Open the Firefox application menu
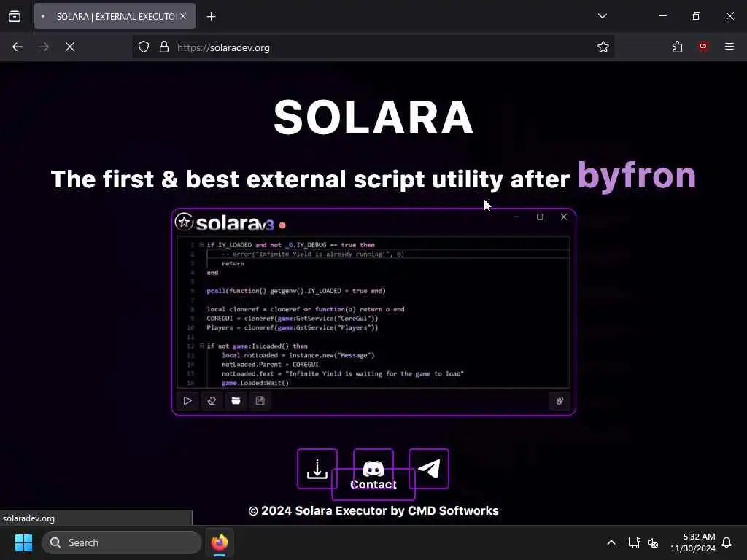This screenshot has width=747, height=560. click(729, 47)
